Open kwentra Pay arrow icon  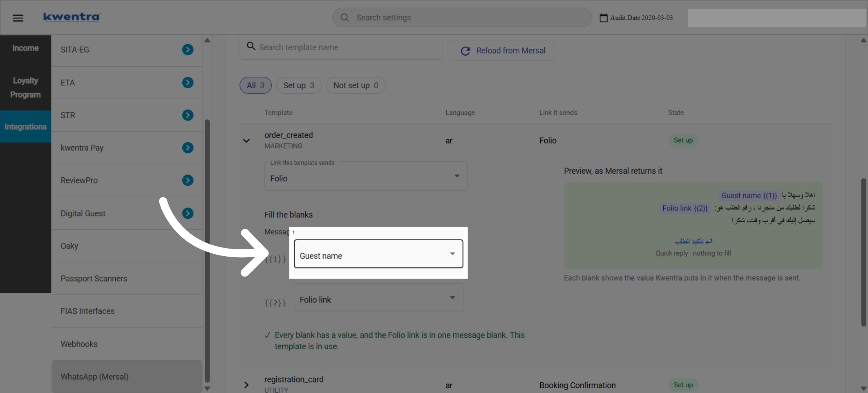(188, 148)
